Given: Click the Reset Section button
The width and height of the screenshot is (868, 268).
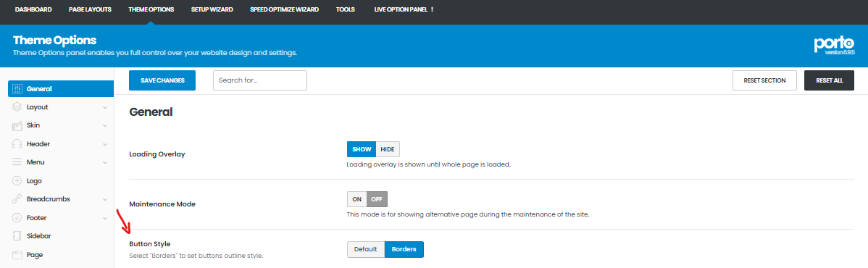Looking at the screenshot, I should pos(764,80).
